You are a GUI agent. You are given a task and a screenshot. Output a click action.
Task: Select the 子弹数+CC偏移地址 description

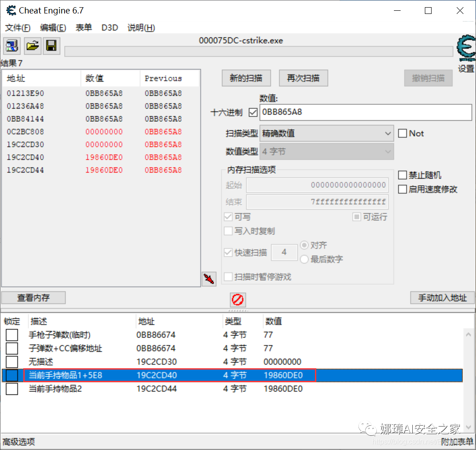point(65,348)
